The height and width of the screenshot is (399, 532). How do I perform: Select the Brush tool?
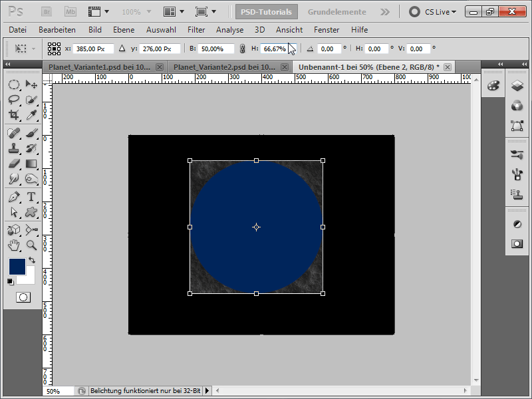click(31, 133)
